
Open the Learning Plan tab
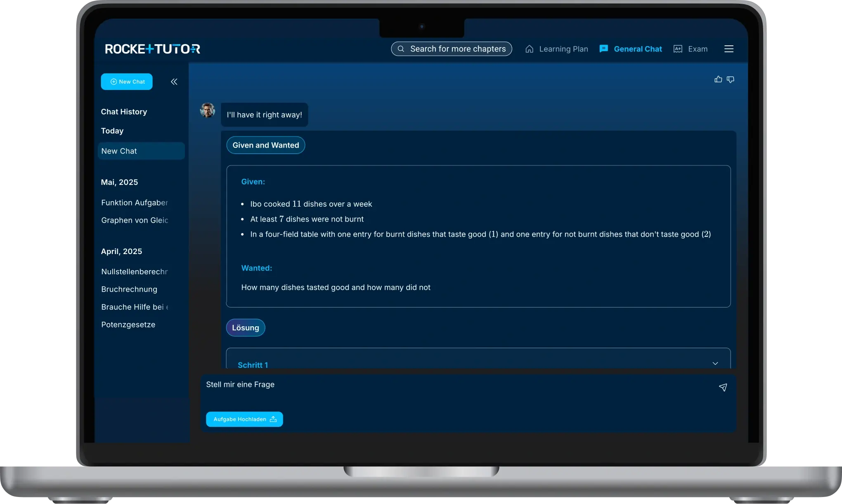point(557,49)
